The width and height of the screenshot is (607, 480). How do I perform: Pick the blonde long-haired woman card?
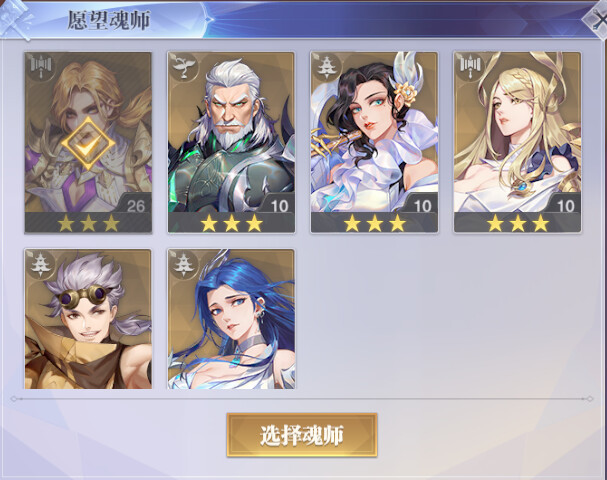point(518,142)
